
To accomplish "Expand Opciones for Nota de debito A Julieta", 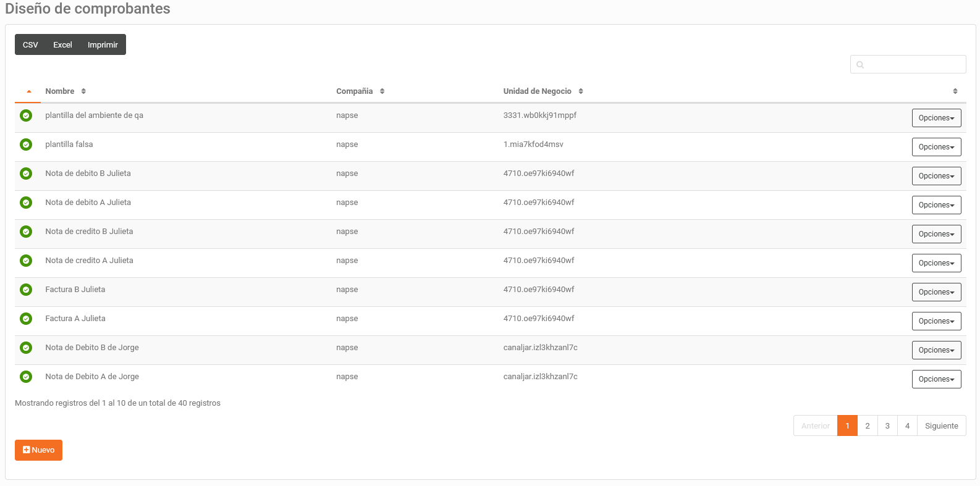I will coord(936,205).
